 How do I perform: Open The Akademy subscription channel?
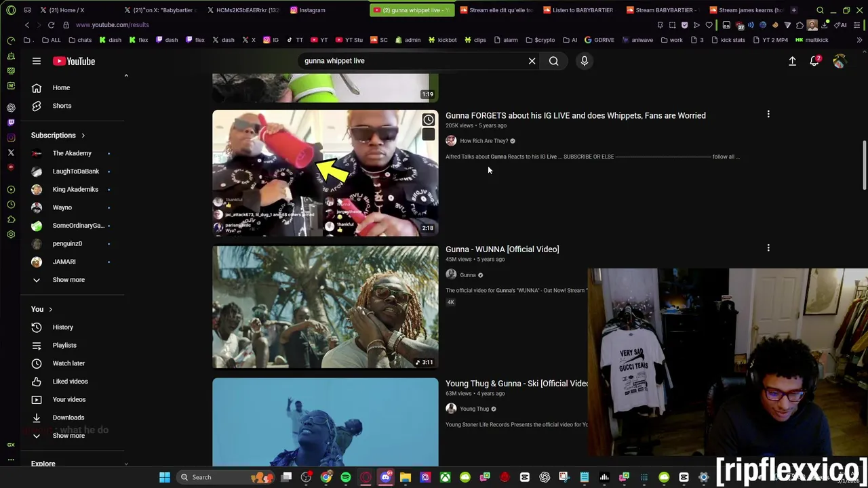click(73, 153)
